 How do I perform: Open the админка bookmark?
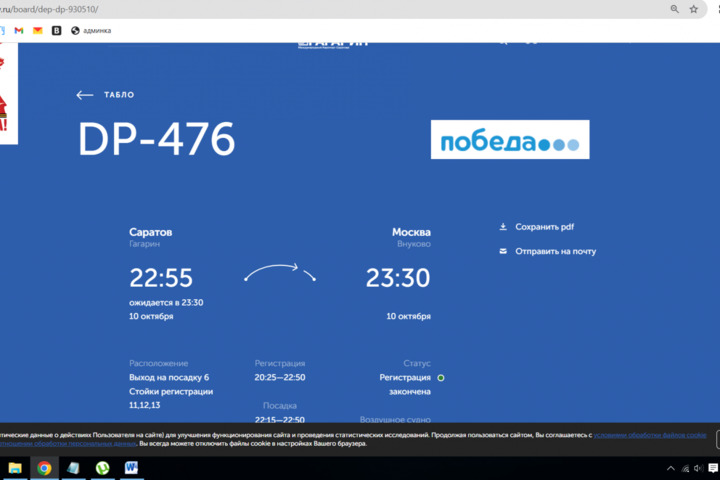tap(91, 31)
